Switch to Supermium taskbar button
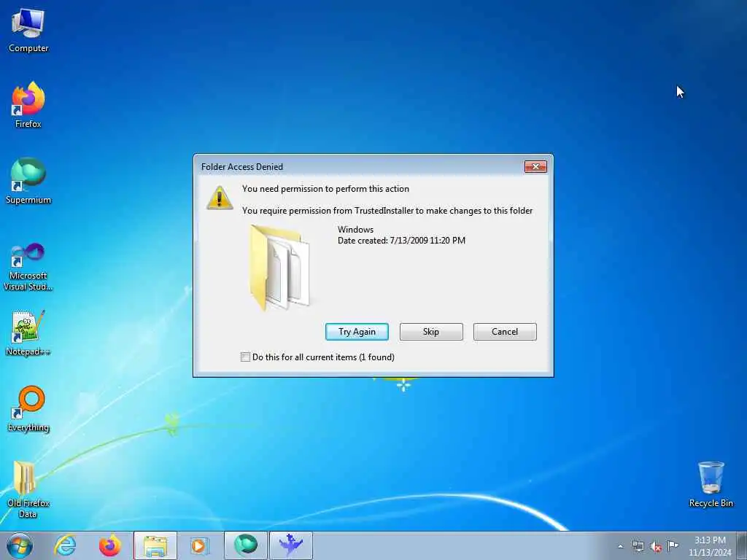 (246, 545)
